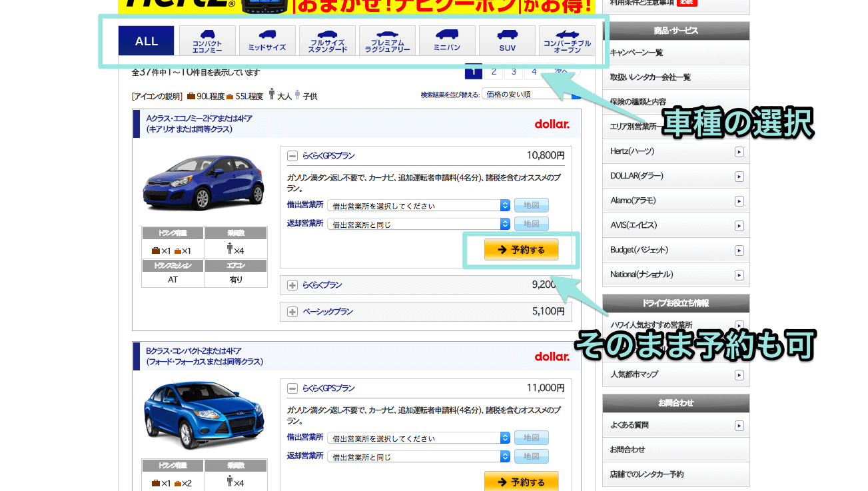Viewport: 868px width, 491px height.
Task: Click the 11,000円 price of らくらくGPSプラン
Action: [x=546, y=388]
